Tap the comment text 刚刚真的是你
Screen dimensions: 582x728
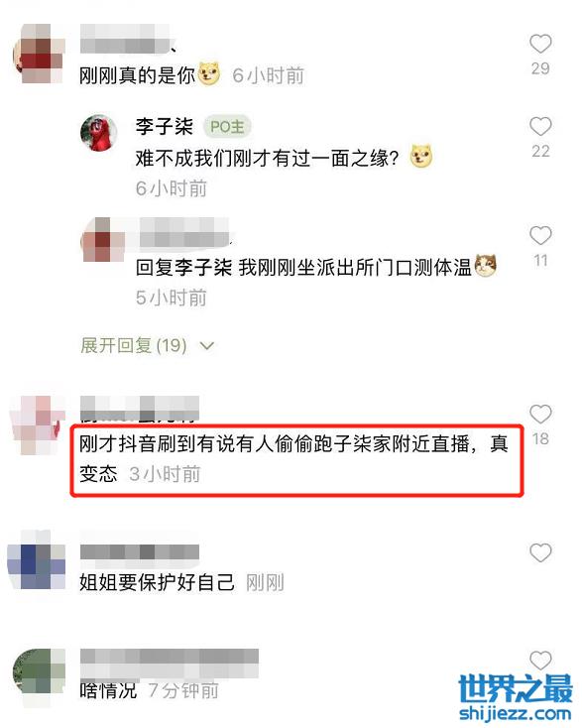(x=137, y=75)
